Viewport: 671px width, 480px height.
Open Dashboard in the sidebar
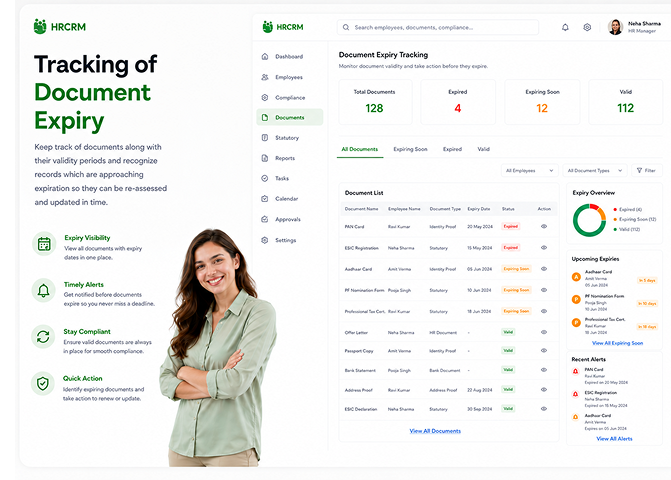pos(290,56)
